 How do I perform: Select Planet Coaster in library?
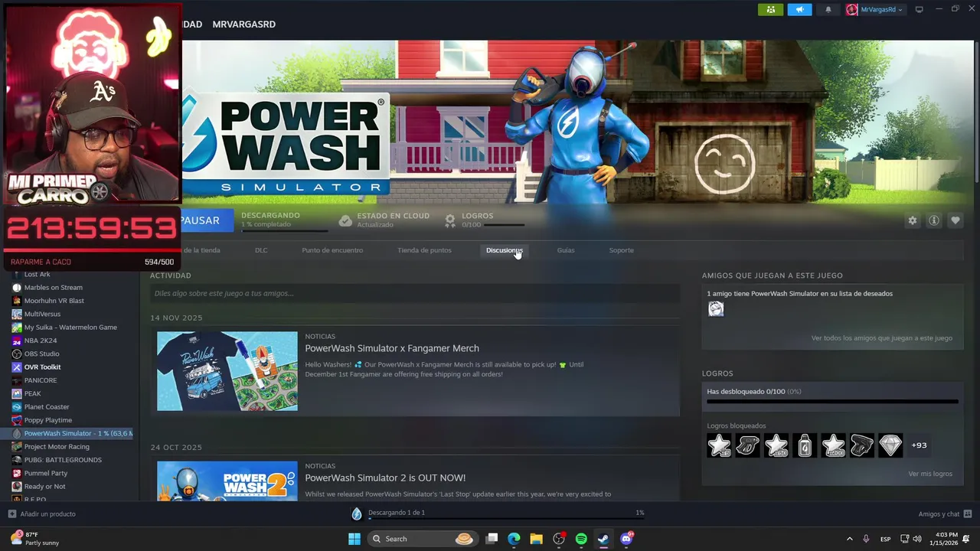[x=47, y=407]
